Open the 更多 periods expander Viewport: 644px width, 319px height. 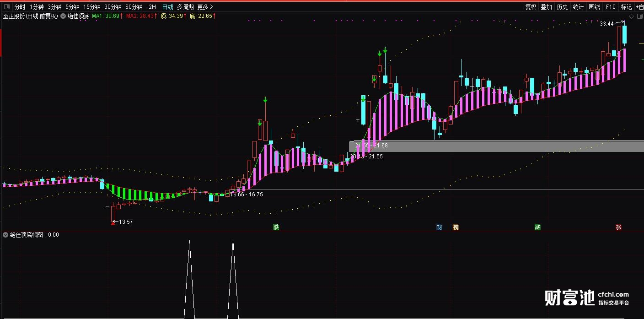[x=205, y=7]
